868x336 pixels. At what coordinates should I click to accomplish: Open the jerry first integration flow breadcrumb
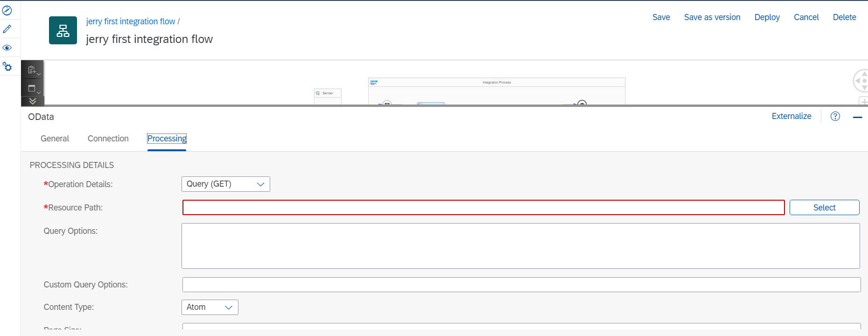[131, 21]
